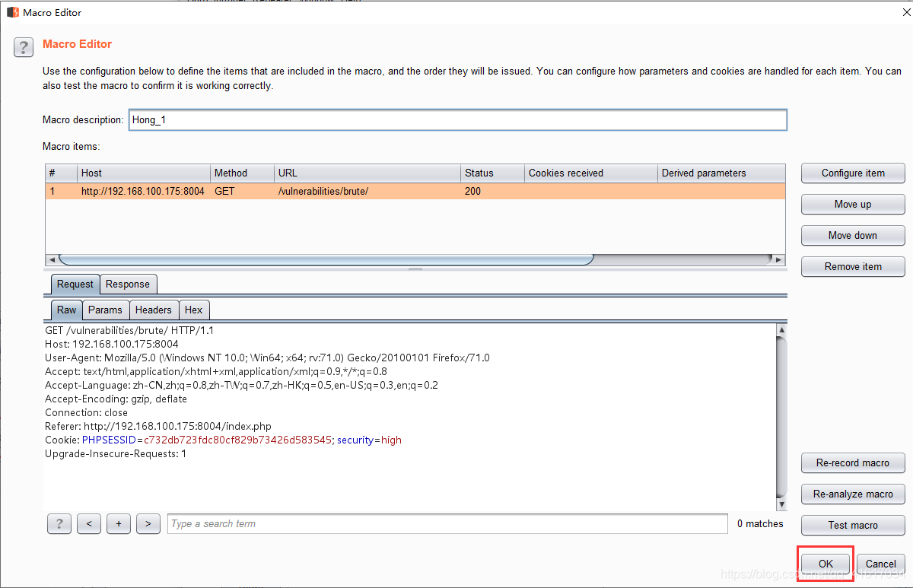Select the /vulnerabilities/brute/ URL cell
Viewport: 913px width, 588px height.
[367, 191]
